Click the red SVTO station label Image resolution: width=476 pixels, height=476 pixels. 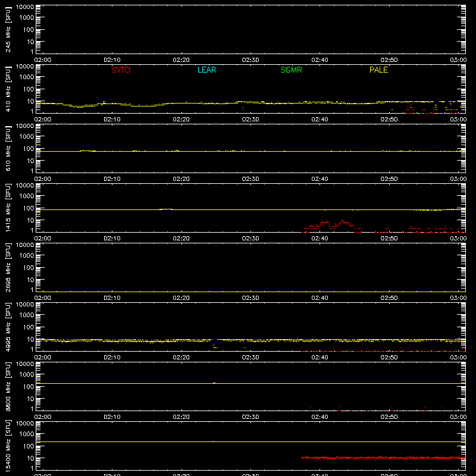pyautogui.click(x=121, y=70)
